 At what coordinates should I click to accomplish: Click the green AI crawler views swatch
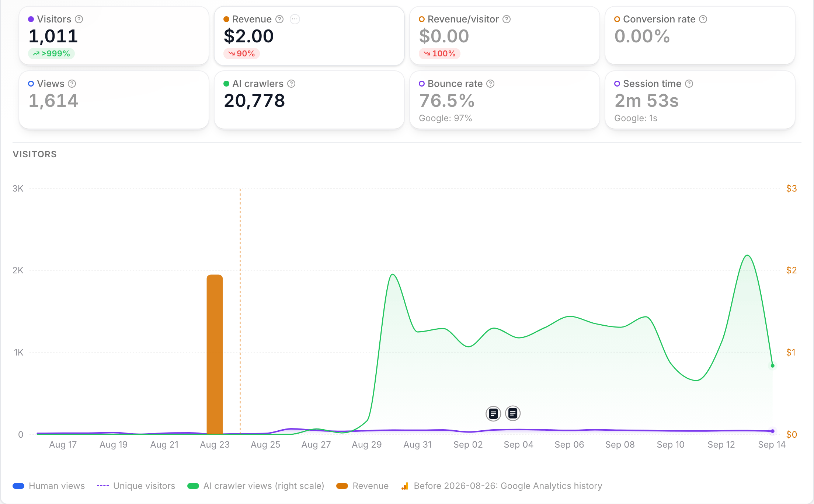[x=193, y=486]
